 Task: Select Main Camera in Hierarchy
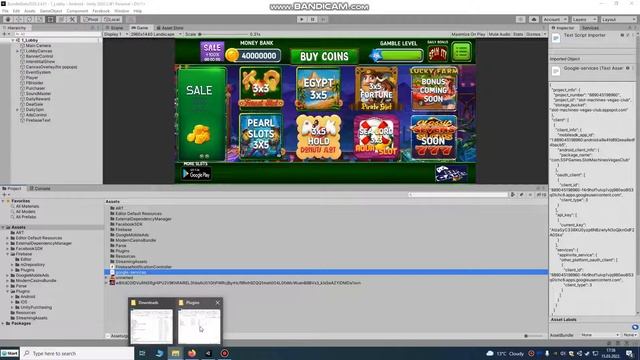[38, 46]
